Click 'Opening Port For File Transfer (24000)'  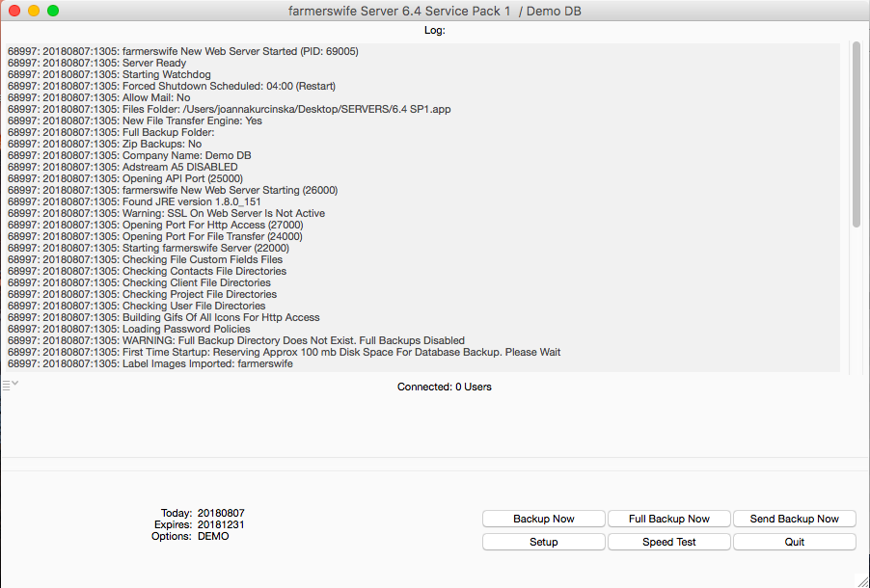coord(155,237)
